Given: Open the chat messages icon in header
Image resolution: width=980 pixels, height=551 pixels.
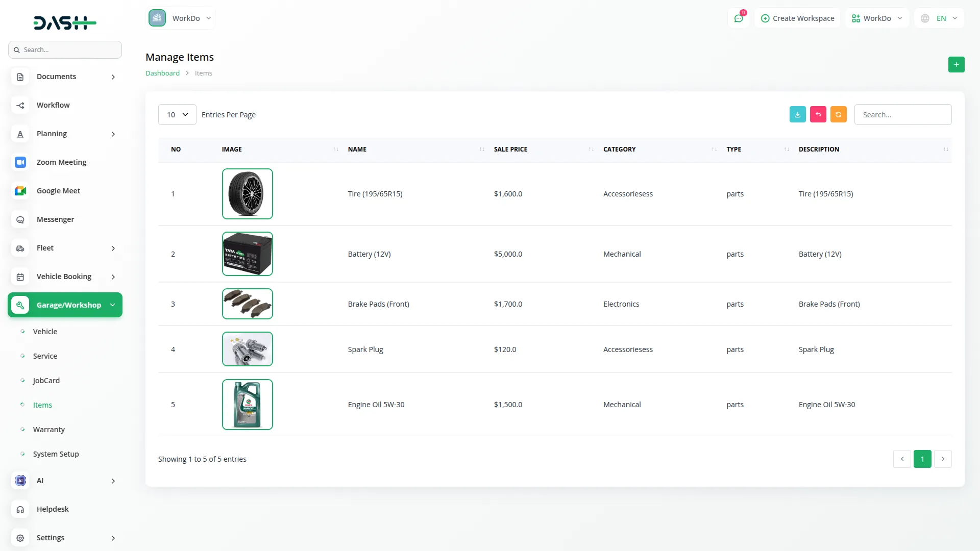Looking at the screenshot, I should [x=738, y=18].
